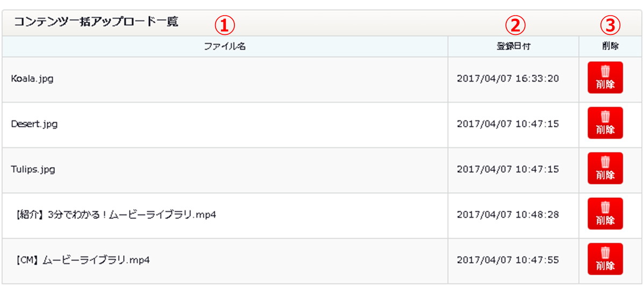The height and width of the screenshot is (285, 644).
Task: Click the date 2017/04/07 10:47:55
Action: pos(507,260)
